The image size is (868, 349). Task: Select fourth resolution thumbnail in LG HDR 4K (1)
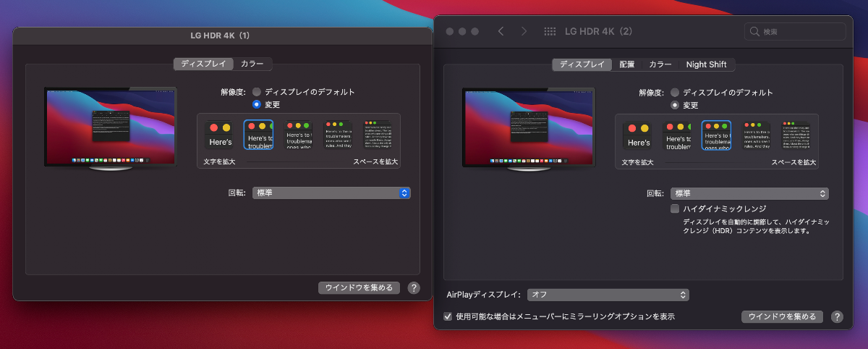click(x=337, y=135)
